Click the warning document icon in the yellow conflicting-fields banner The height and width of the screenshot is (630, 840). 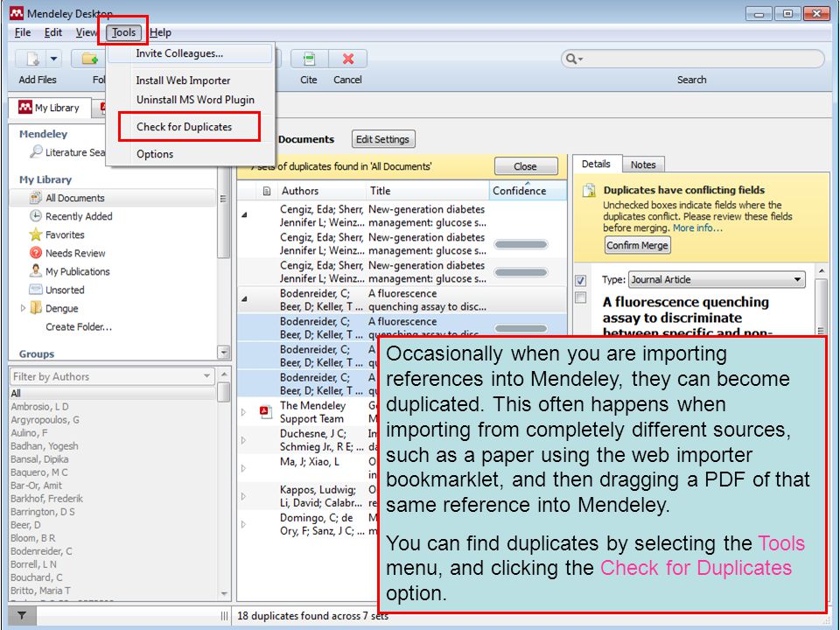(589, 191)
